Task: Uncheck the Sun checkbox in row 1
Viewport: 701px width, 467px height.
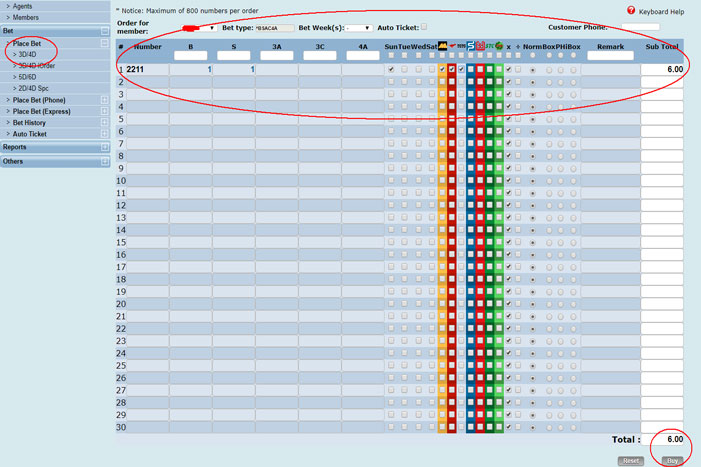Action: pos(390,70)
